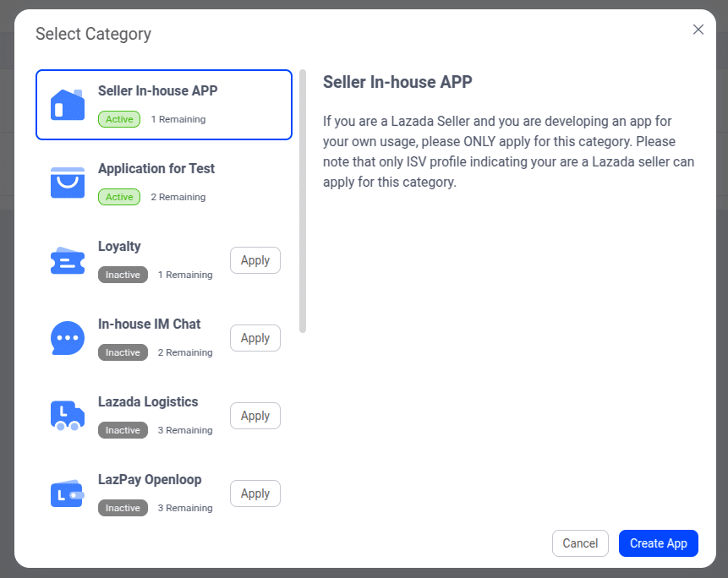Click the Inactive badge under Lazada Logistics
The height and width of the screenshot is (578, 728).
tap(123, 430)
